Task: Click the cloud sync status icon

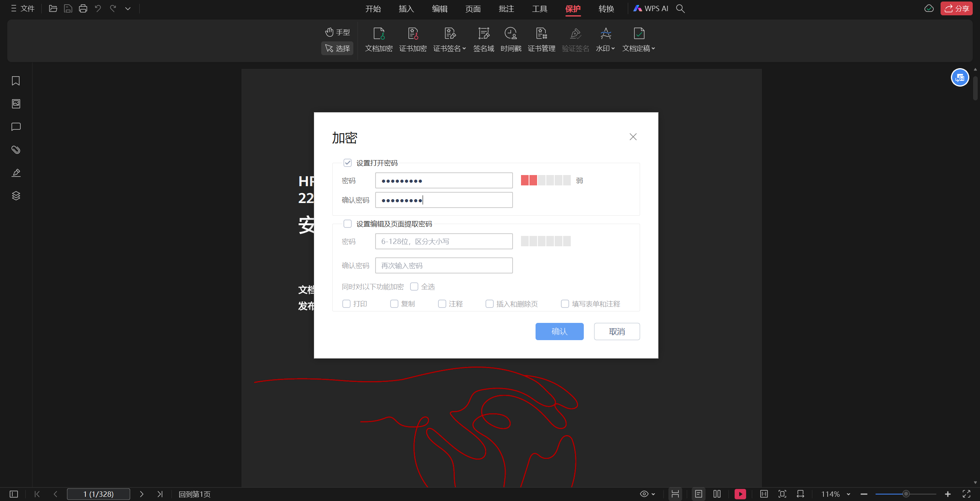Action: (929, 8)
